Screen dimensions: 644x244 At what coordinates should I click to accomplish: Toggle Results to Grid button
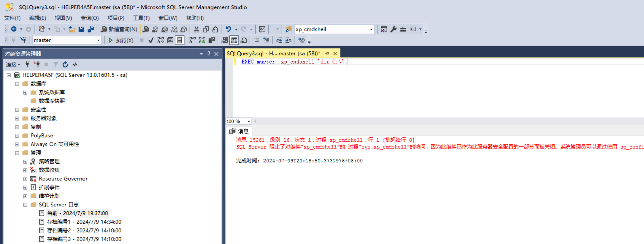pyautogui.click(x=234, y=40)
